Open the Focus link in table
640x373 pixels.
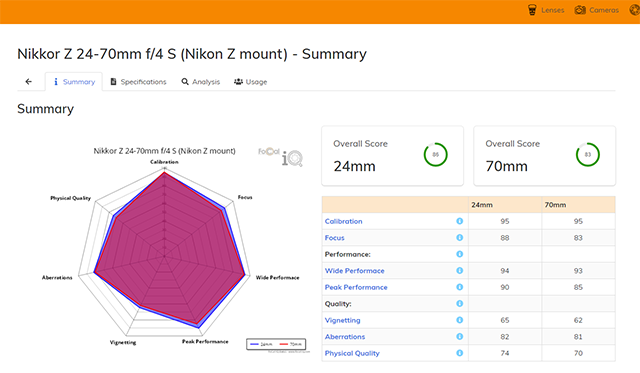[x=334, y=238]
